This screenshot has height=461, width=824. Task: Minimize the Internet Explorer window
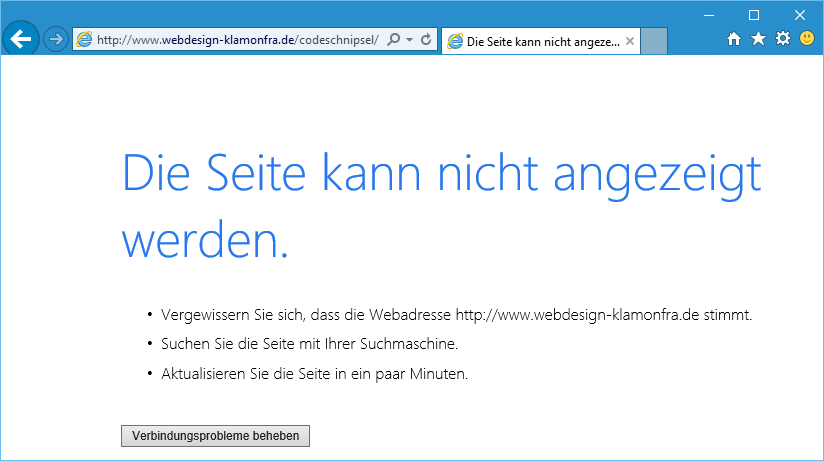pyautogui.click(x=709, y=14)
